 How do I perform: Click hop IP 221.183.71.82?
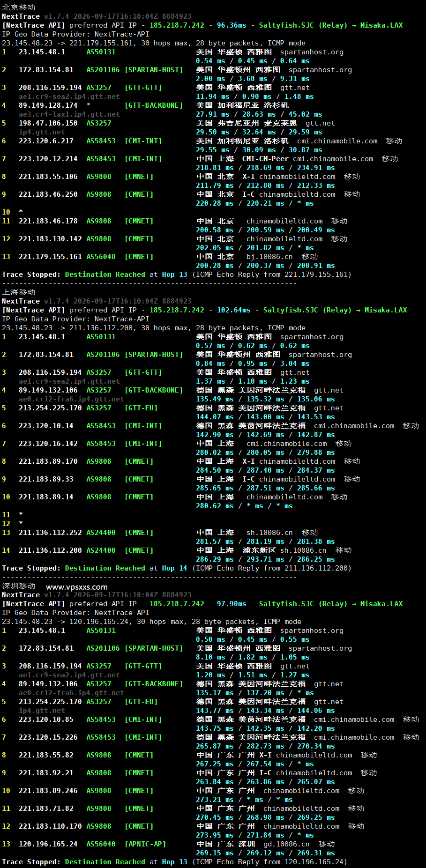[x=46, y=809]
